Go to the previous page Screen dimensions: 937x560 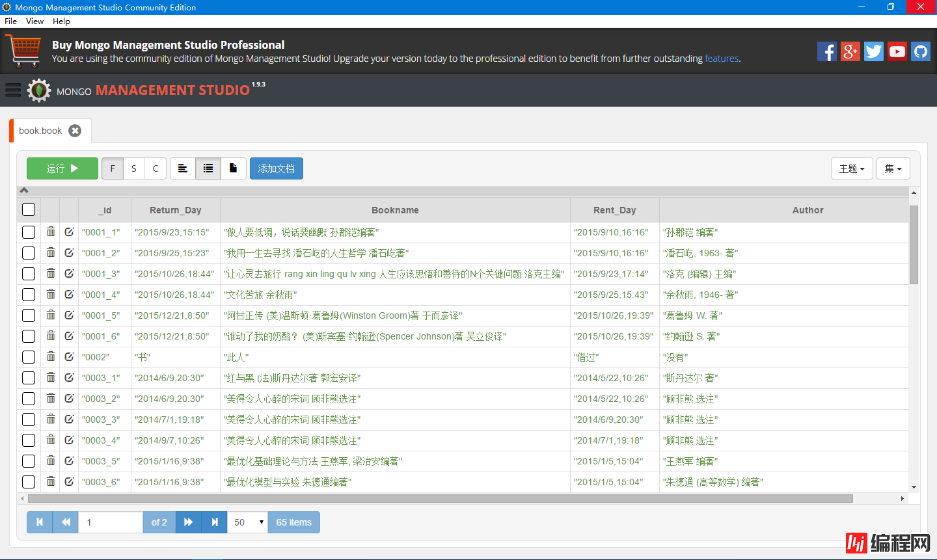click(x=66, y=522)
